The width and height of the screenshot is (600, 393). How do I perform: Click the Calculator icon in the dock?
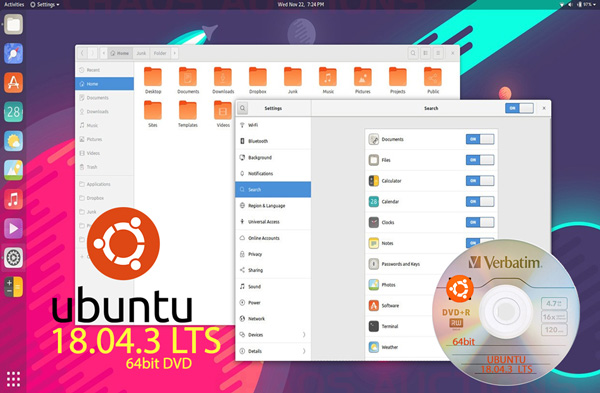(13, 287)
